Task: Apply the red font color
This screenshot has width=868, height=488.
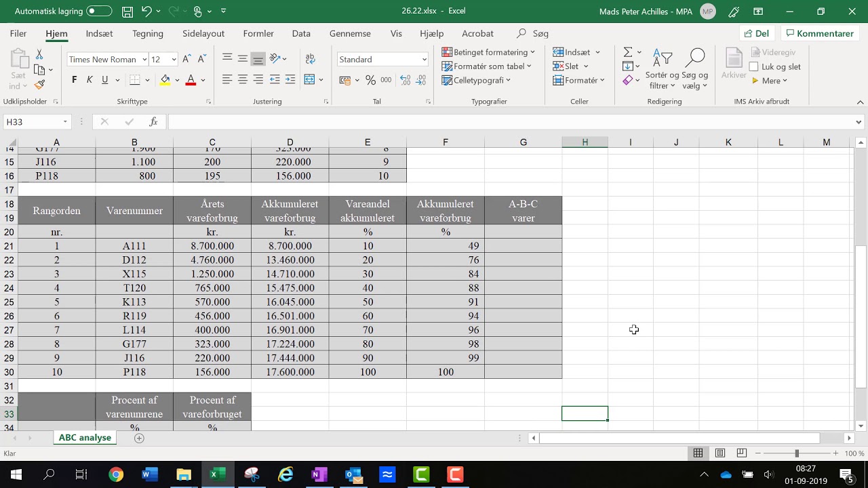Action: (191, 80)
